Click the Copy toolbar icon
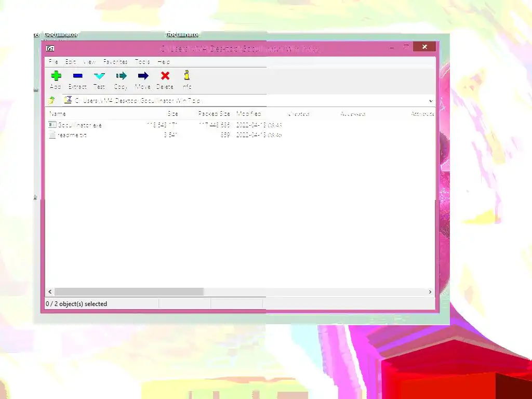 (121, 76)
